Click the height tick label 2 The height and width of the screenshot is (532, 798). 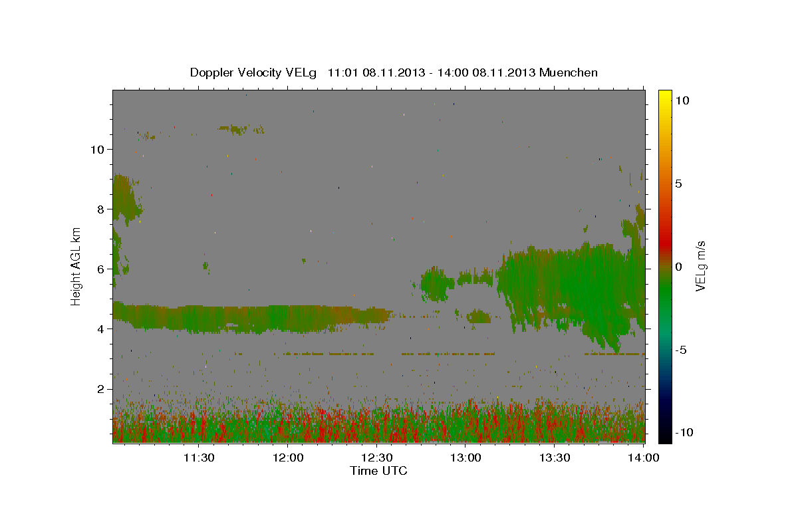[x=99, y=388]
